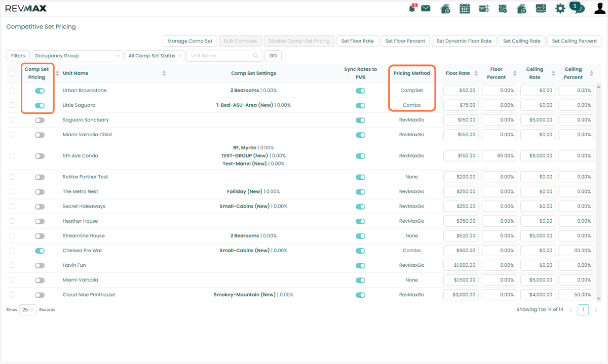Toggle Sync Rates to PMS for 5th Ave Condo
This screenshot has width=608, height=364.
(360, 156)
